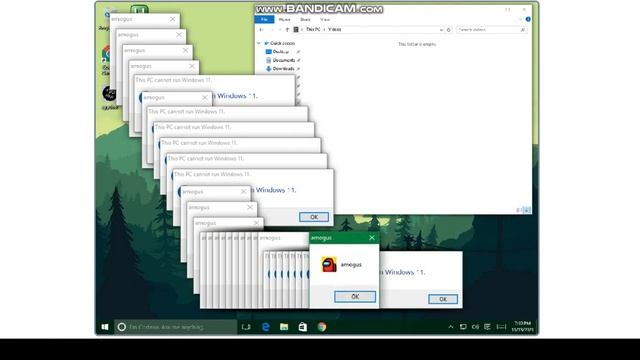Click the This PC breadcrumb in address bar
The width and height of the screenshot is (640, 360).
tap(313, 29)
